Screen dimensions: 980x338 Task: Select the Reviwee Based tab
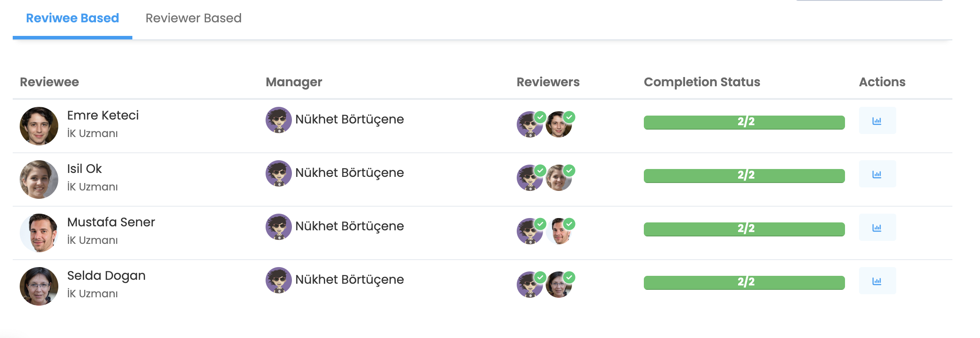72,18
